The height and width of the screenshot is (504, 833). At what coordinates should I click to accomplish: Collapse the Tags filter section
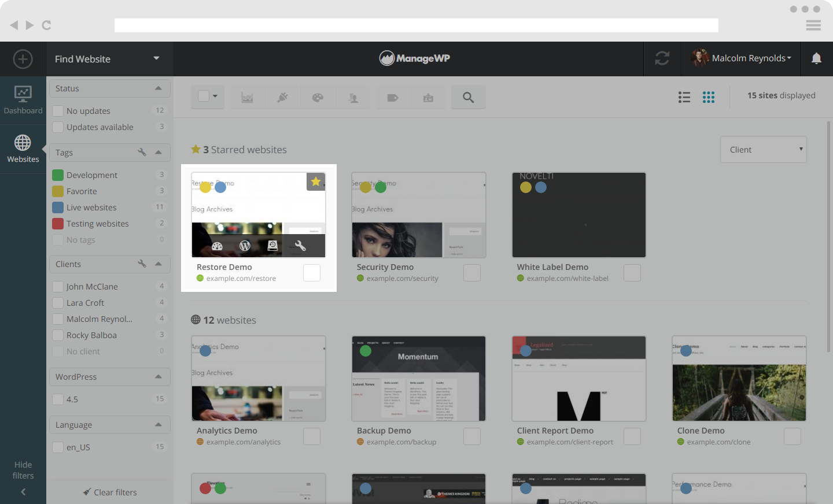(x=158, y=153)
